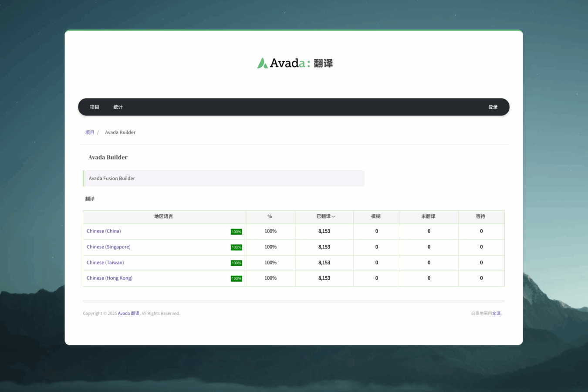This screenshot has height=392, width=588.
Task: Open the 项目 menu item
Action: (x=95, y=107)
